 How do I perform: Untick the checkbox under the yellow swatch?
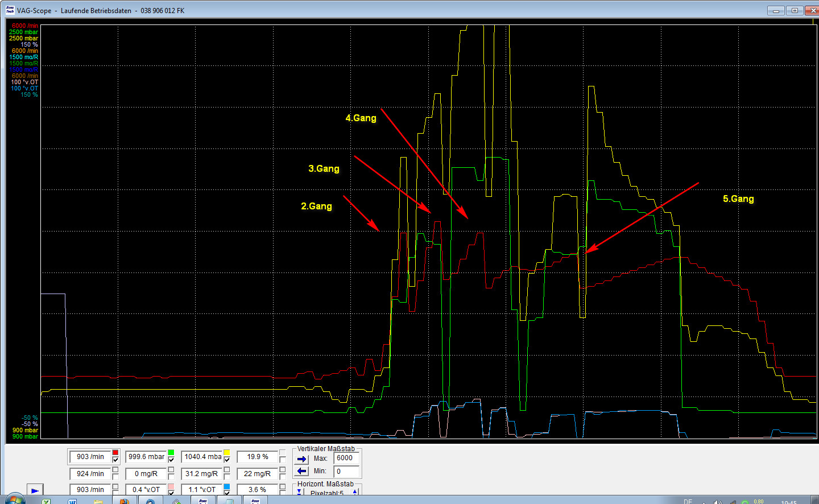(226, 460)
